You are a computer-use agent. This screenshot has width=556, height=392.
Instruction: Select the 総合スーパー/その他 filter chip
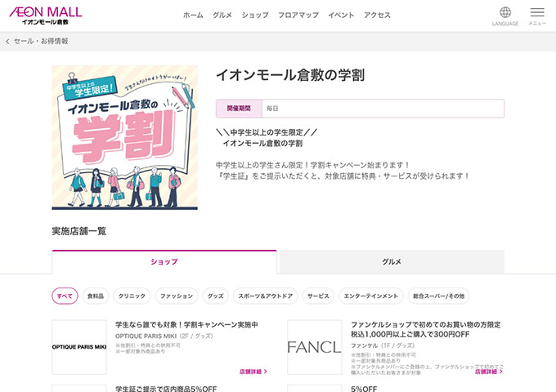pos(438,296)
